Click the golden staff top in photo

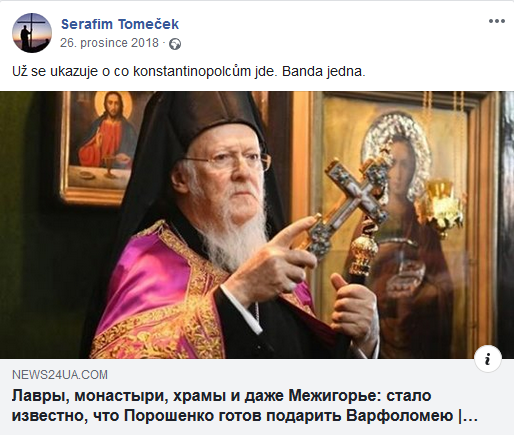362,248
